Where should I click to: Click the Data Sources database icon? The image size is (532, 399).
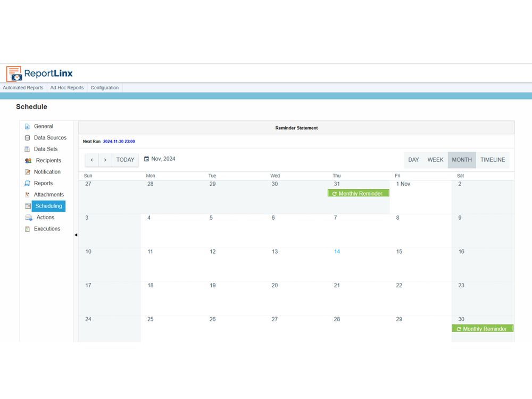[28, 138]
